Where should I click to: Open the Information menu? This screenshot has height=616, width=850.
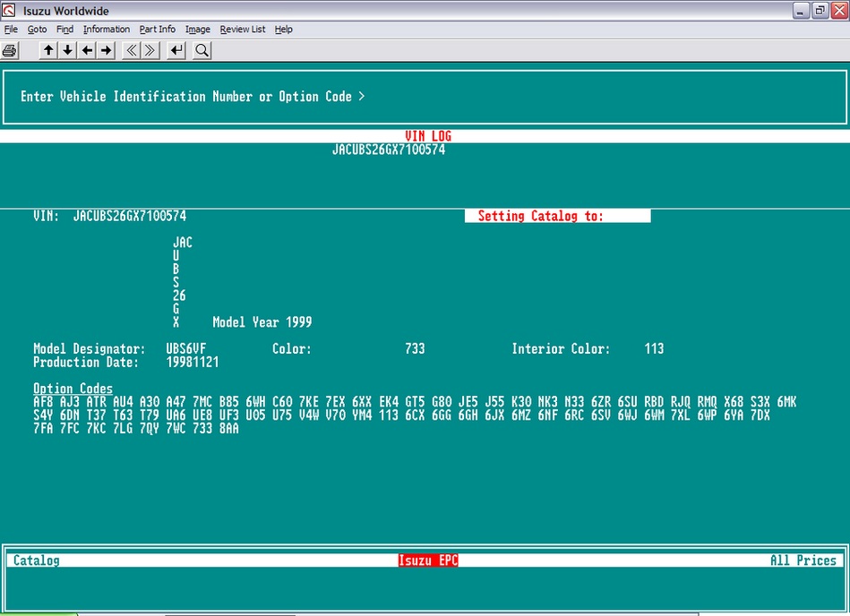pos(107,30)
